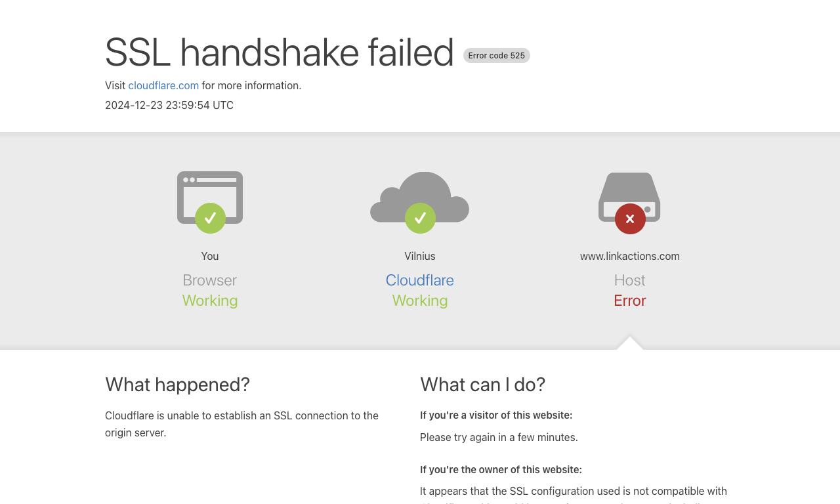Screen dimensions: 840x504
Task: Click the UTC timestamp text
Action: point(169,105)
